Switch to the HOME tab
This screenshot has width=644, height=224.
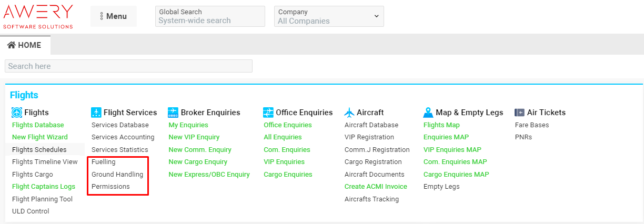point(25,45)
